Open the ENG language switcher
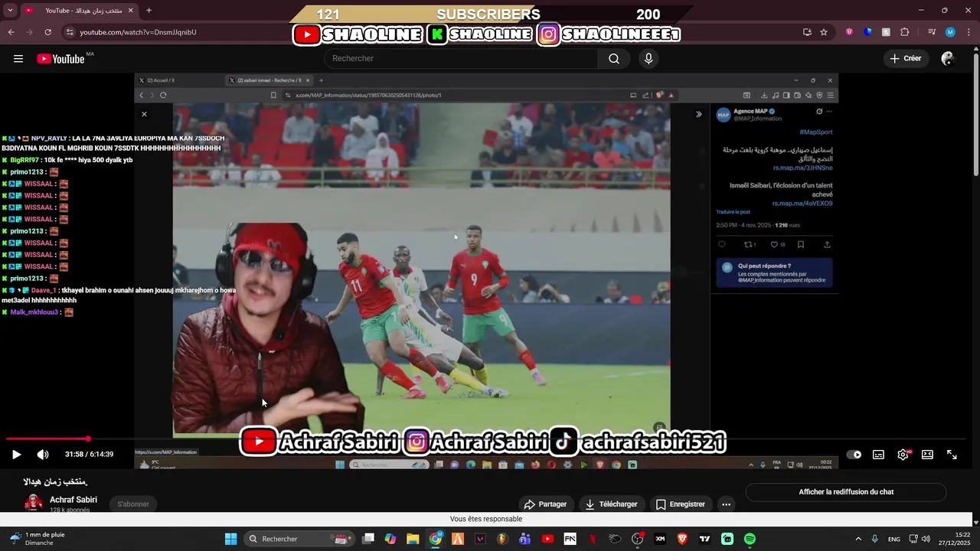 [x=893, y=540]
